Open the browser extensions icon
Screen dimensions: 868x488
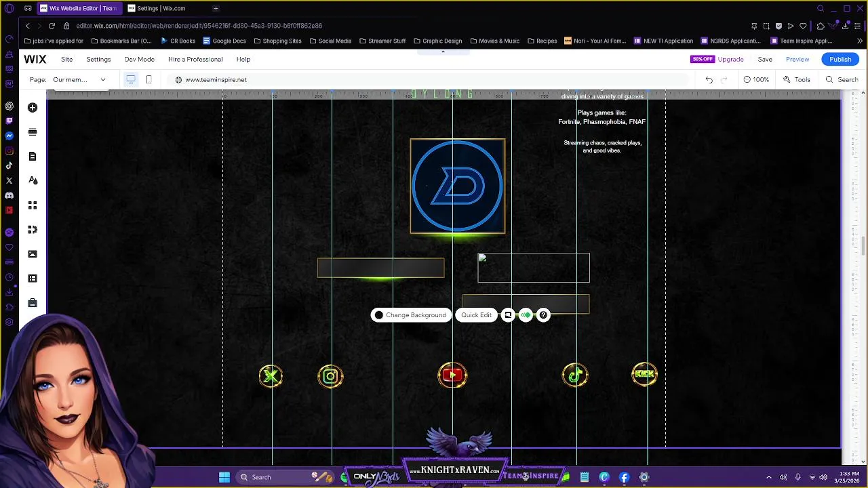(x=821, y=26)
